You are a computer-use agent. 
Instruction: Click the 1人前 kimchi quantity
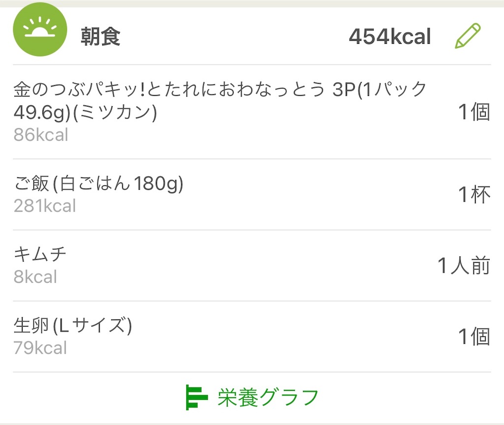[x=464, y=266]
